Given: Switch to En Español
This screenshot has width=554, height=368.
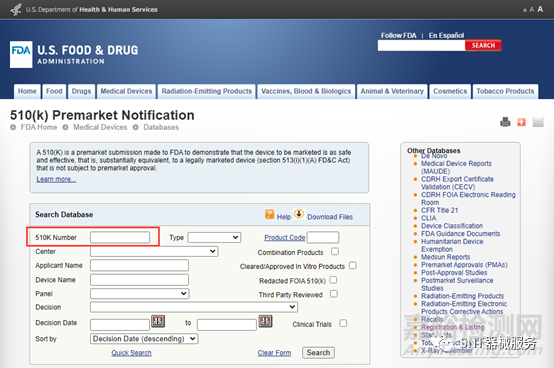Looking at the screenshot, I should click(446, 35).
